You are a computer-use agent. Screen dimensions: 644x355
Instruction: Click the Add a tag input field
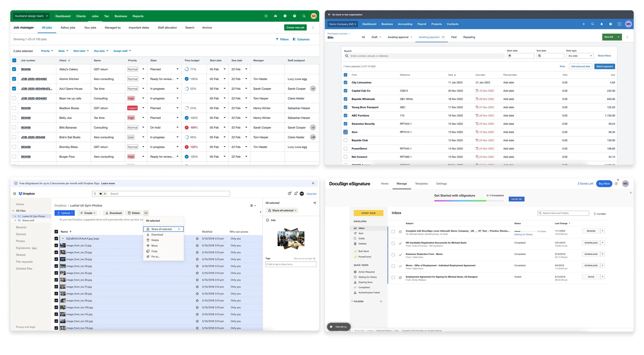[291, 264]
